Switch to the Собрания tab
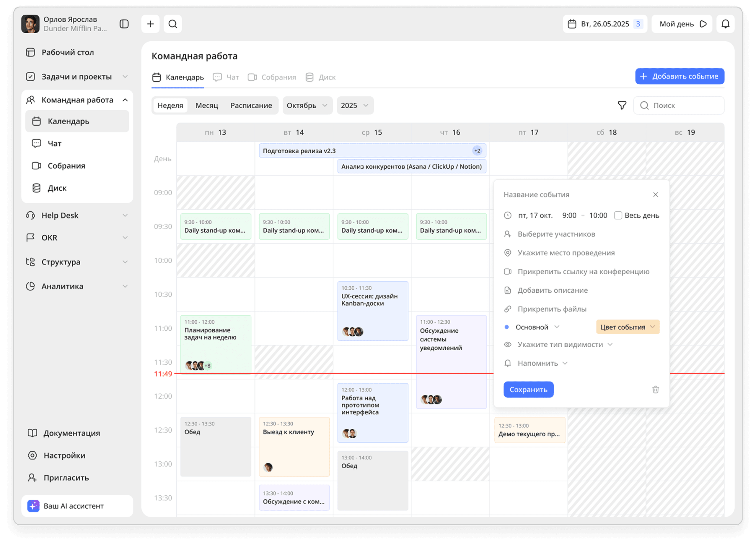This screenshot has height=545, width=756. coord(272,77)
